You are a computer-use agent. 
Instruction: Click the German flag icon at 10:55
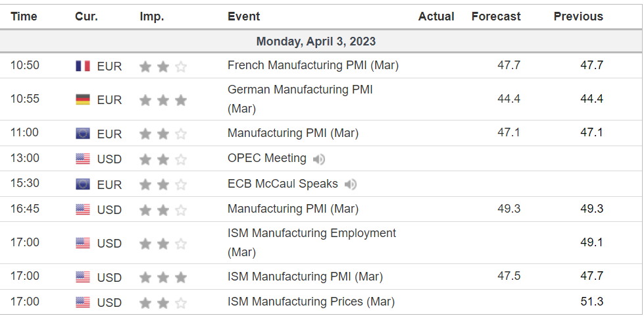(x=83, y=99)
